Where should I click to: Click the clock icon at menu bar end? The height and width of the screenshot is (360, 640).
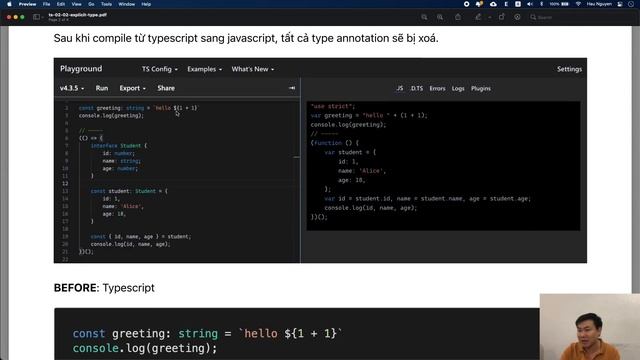click(631, 4)
